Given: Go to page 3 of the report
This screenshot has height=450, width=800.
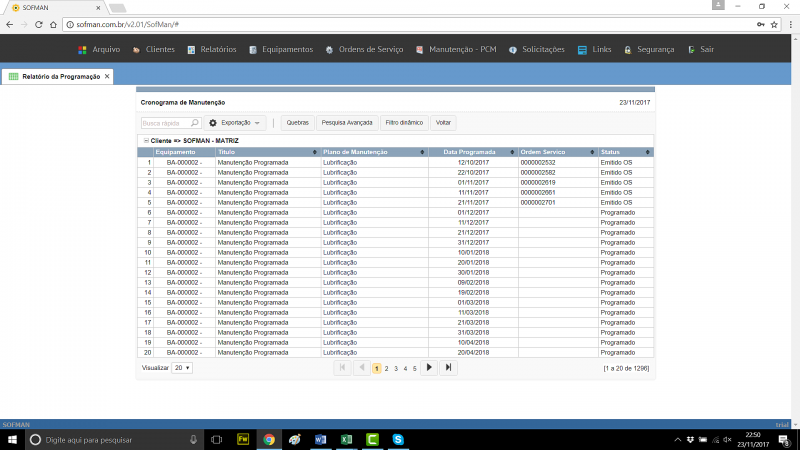Looking at the screenshot, I should pyautogui.click(x=396, y=369).
